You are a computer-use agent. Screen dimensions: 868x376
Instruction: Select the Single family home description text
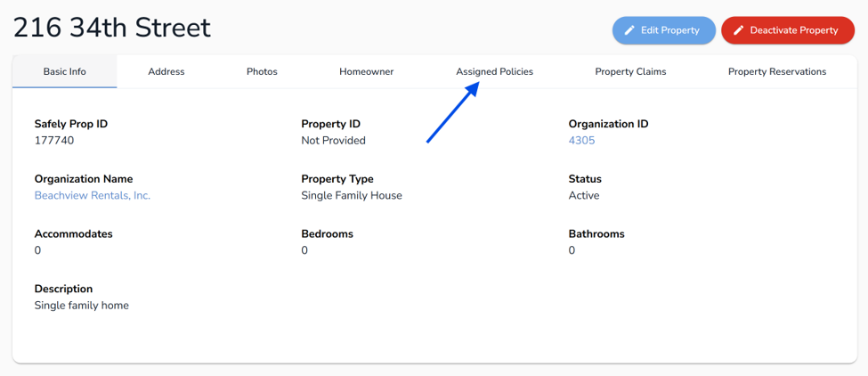pyautogui.click(x=81, y=305)
